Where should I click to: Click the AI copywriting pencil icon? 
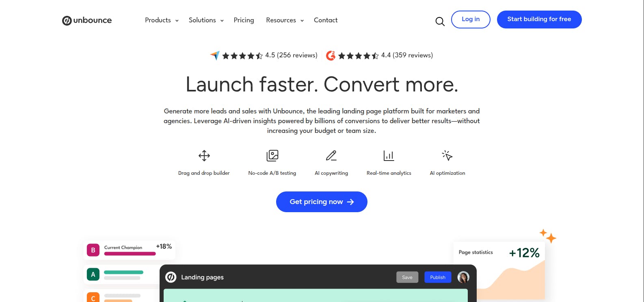331,156
